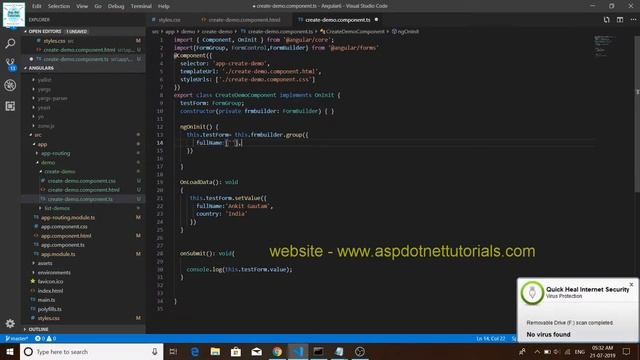Screen dimensions: 640x360
Task: Open the Manage gear at activity bar bottom
Action: pyautogui.click(x=10, y=324)
